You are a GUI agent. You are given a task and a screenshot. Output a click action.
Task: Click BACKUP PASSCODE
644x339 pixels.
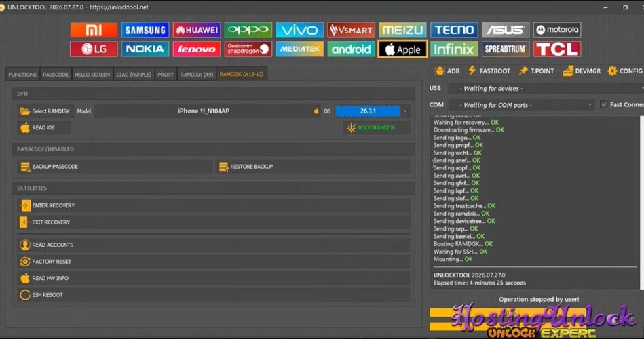[x=115, y=167]
